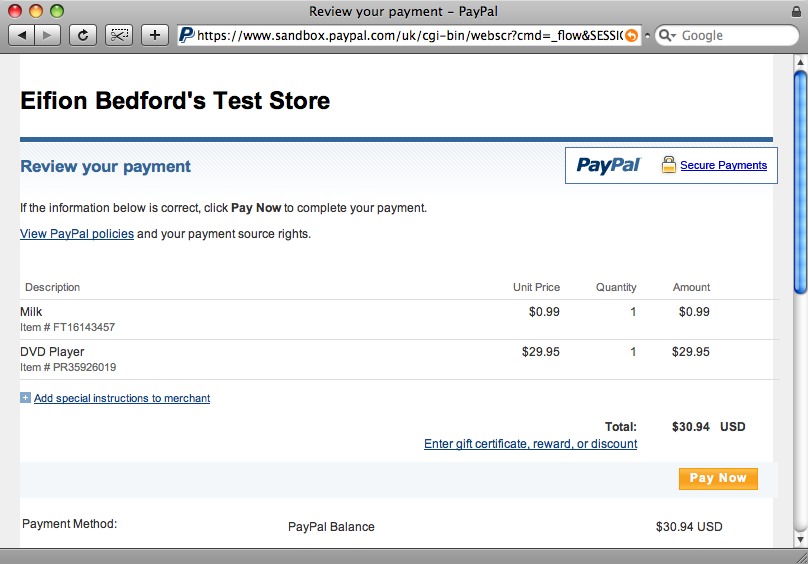Image resolution: width=808 pixels, height=564 pixels.
Task: Click the PayPal favicon in address bar
Action: [186, 36]
